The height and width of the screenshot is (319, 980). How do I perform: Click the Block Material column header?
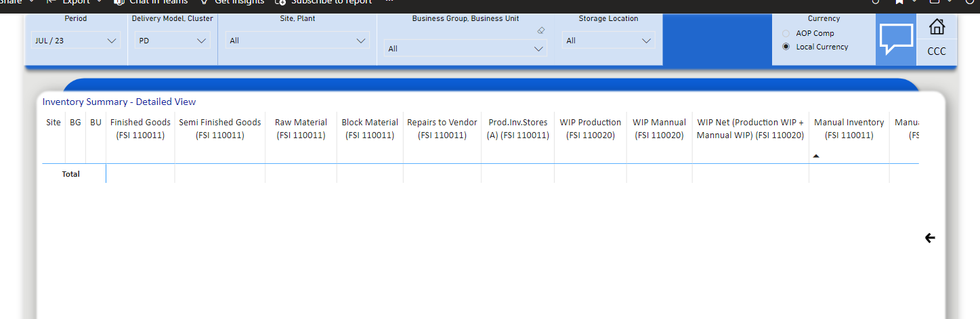[x=370, y=129]
